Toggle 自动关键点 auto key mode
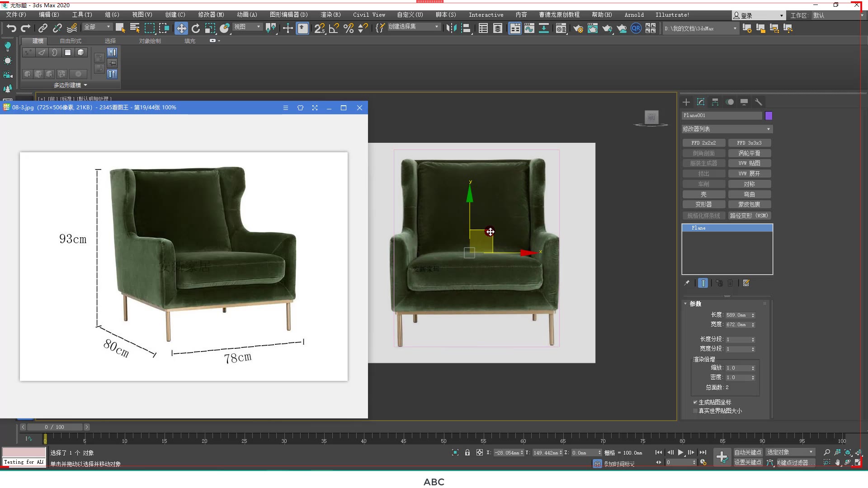 [x=748, y=452]
